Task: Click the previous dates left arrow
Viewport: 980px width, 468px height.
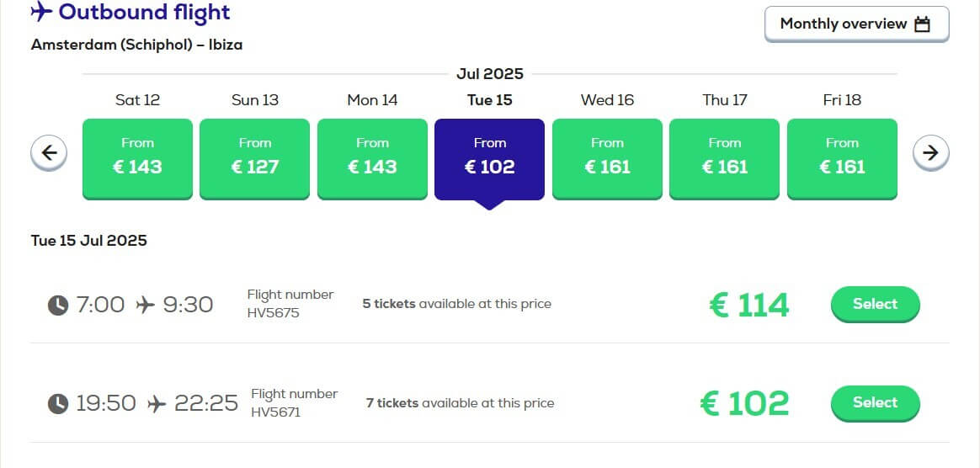Action: pos(49,152)
